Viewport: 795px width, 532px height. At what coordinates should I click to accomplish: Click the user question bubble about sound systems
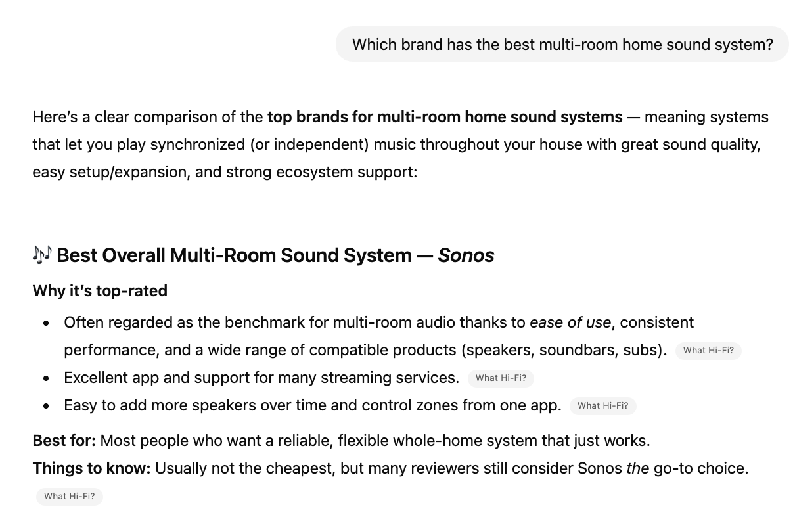pos(562,44)
